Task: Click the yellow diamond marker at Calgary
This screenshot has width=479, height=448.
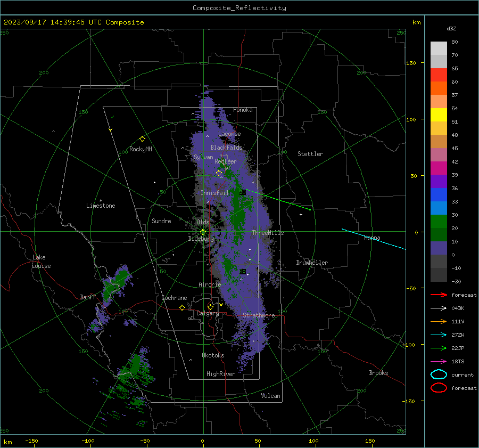Action: tap(210, 307)
